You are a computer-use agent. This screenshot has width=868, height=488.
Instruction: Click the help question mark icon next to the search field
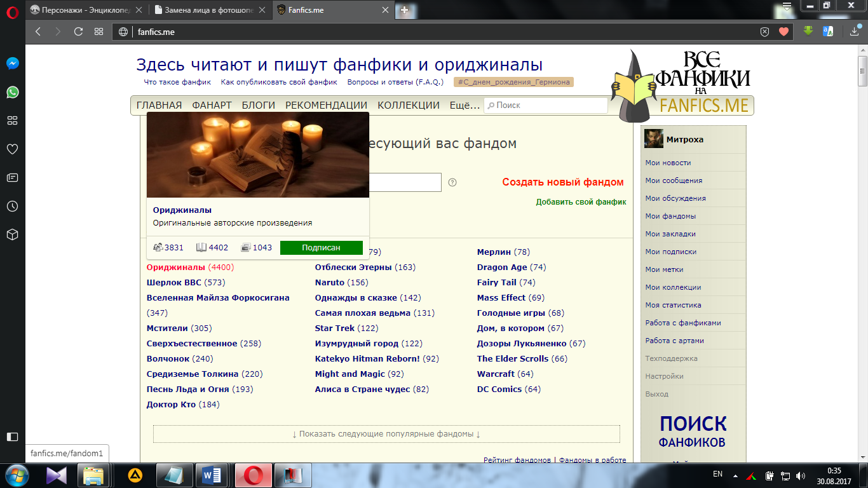click(452, 182)
